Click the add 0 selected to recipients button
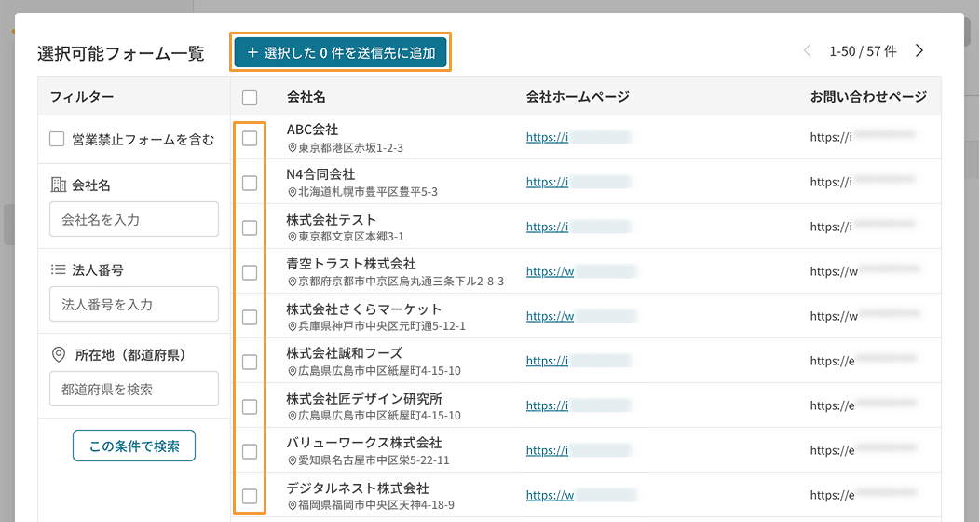The height and width of the screenshot is (522, 980). coord(341,52)
